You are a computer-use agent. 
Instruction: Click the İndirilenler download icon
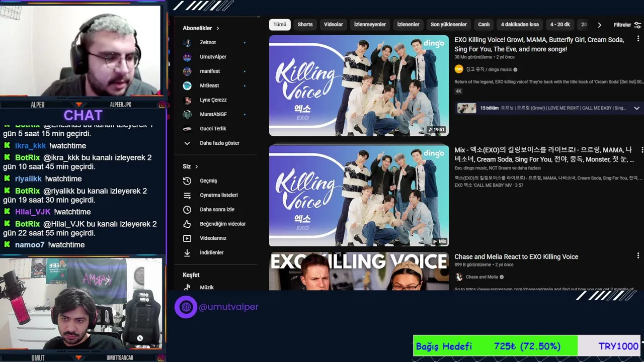pyautogui.click(x=187, y=253)
